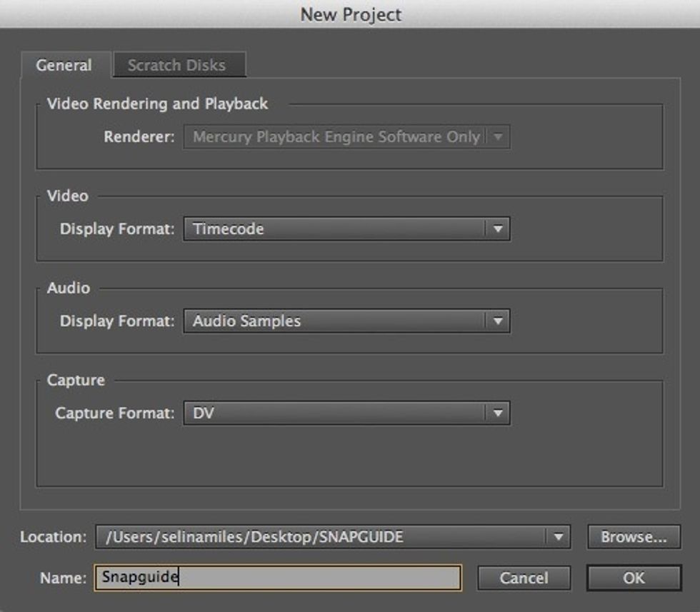Screen dimensions: 700x612
Task: Click the Mercury Playback Engine renderer field
Action: (334, 137)
